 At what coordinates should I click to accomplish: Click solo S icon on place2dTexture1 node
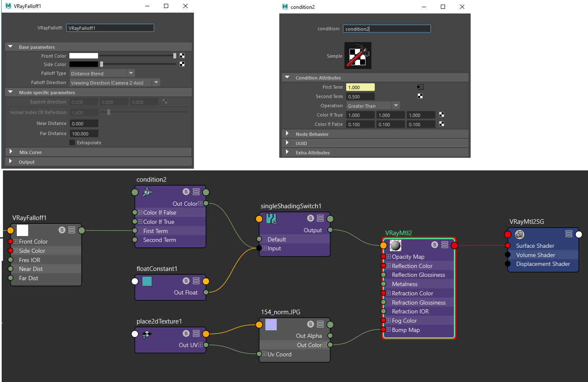186,334
